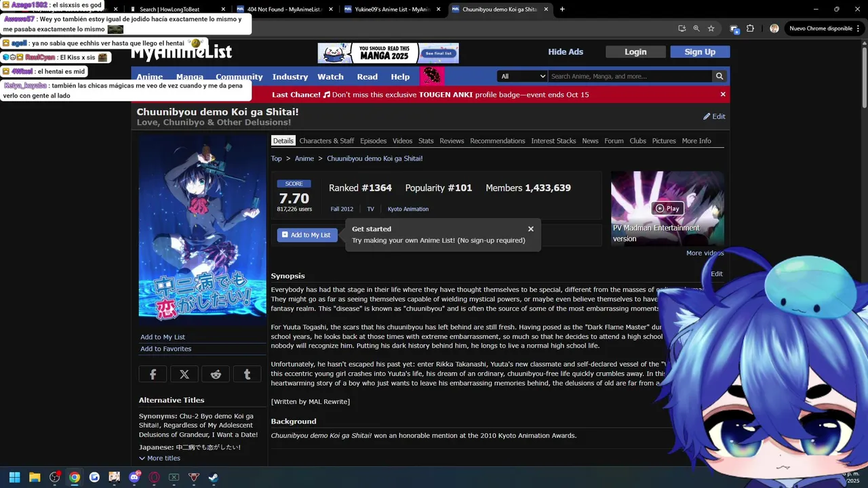Share the anime page on Facebook
Viewport: 868px width, 488px height.
(153, 374)
